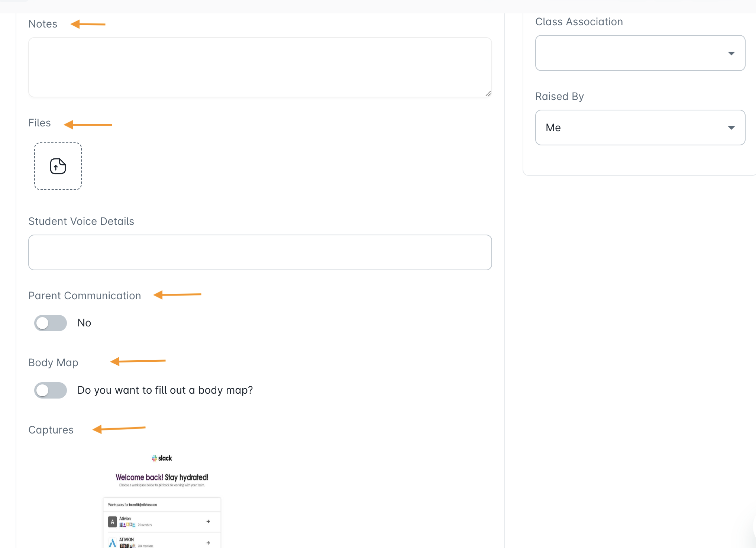
Task: Click the 'Do you want to fill out a body map?' text
Action: (165, 390)
